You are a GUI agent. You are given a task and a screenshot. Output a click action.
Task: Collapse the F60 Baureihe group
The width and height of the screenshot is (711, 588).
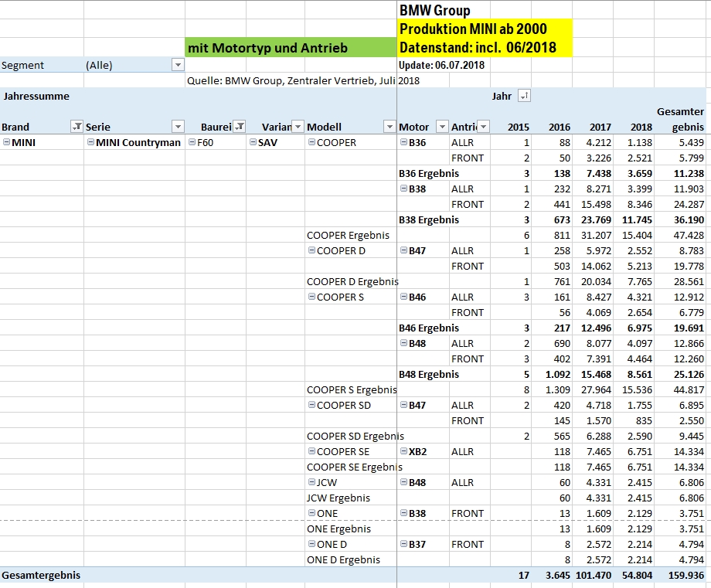[192, 142]
